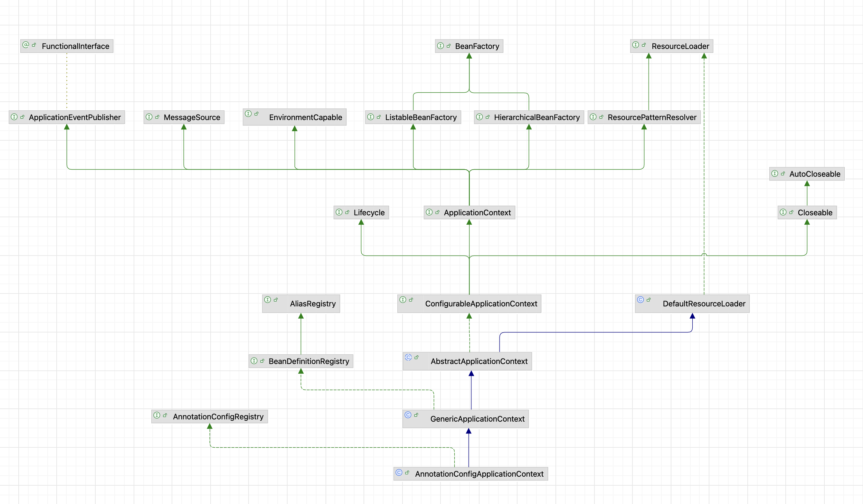The image size is (863, 504).
Task: Click the interface icon on BeanFactory node
Action: 441,45
